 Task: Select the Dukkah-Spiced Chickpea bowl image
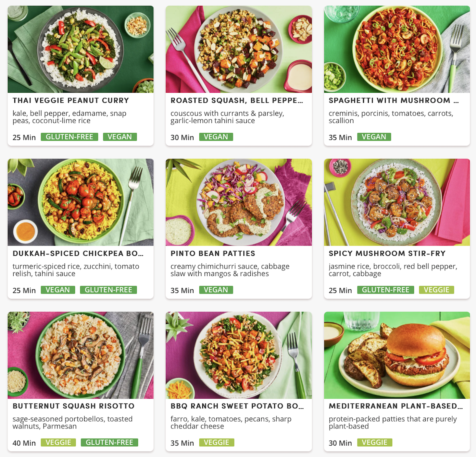click(81, 202)
